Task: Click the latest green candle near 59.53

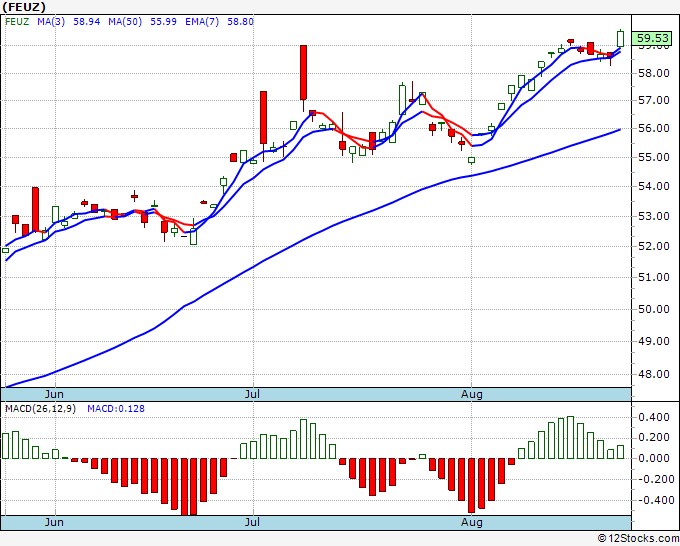Action: click(621, 38)
